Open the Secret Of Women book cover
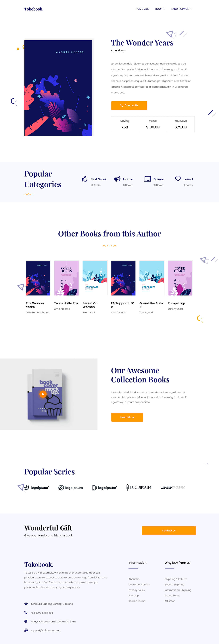This screenshot has height=644, width=219. click(x=95, y=278)
